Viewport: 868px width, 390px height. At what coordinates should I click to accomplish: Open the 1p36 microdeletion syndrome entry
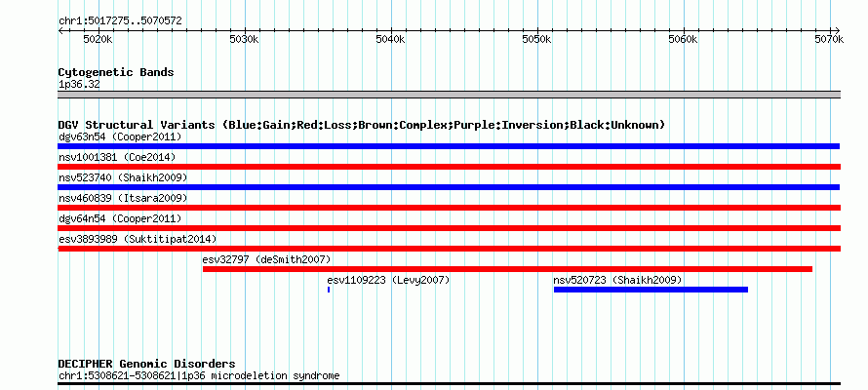[199, 376]
